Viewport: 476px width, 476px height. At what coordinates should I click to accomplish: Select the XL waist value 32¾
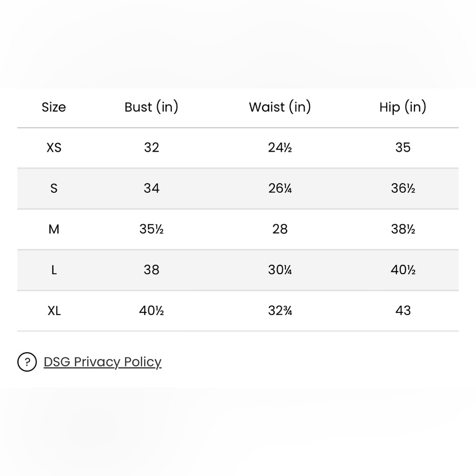click(x=280, y=311)
